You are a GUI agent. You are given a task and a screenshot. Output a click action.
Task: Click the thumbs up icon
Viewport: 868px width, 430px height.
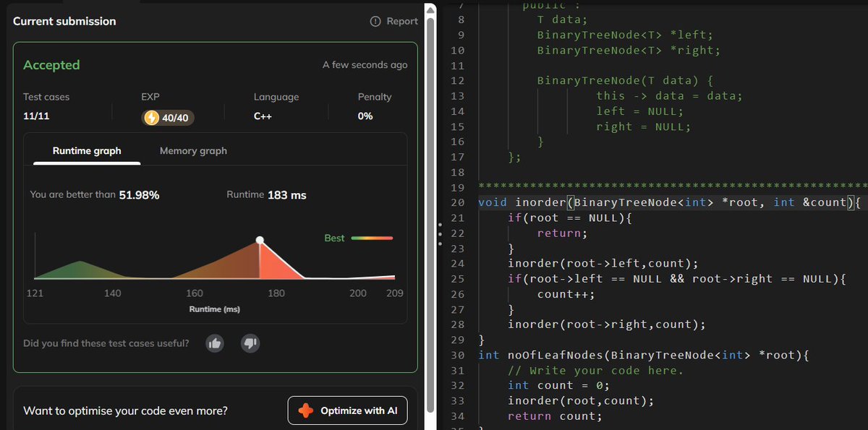(215, 343)
